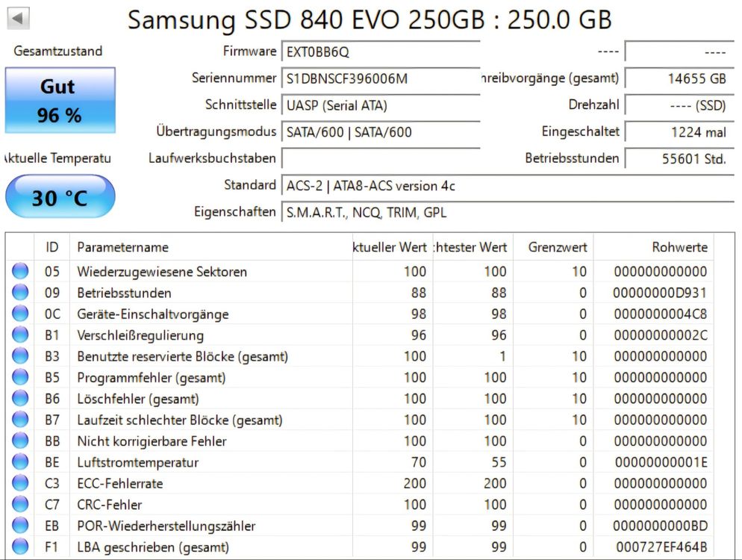This screenshot has width=742, height=560.
Task: Click the status icon for the 09 Betriebsstunden row
Action: (x=20, y=293)
